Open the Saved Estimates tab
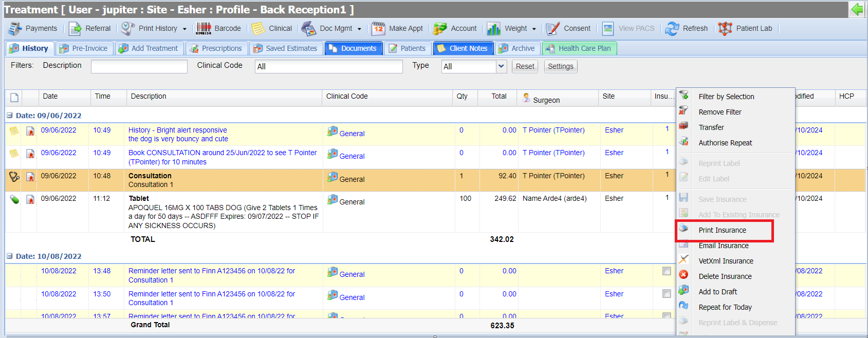Screen dimensions: 868x338 coord(286,48)
